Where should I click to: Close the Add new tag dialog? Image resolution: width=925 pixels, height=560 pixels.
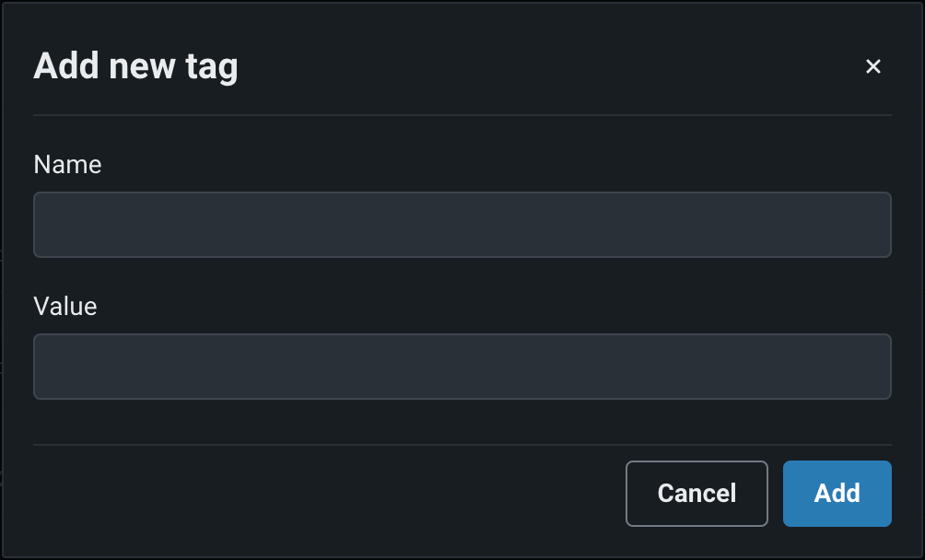click(x=873, y=66)
